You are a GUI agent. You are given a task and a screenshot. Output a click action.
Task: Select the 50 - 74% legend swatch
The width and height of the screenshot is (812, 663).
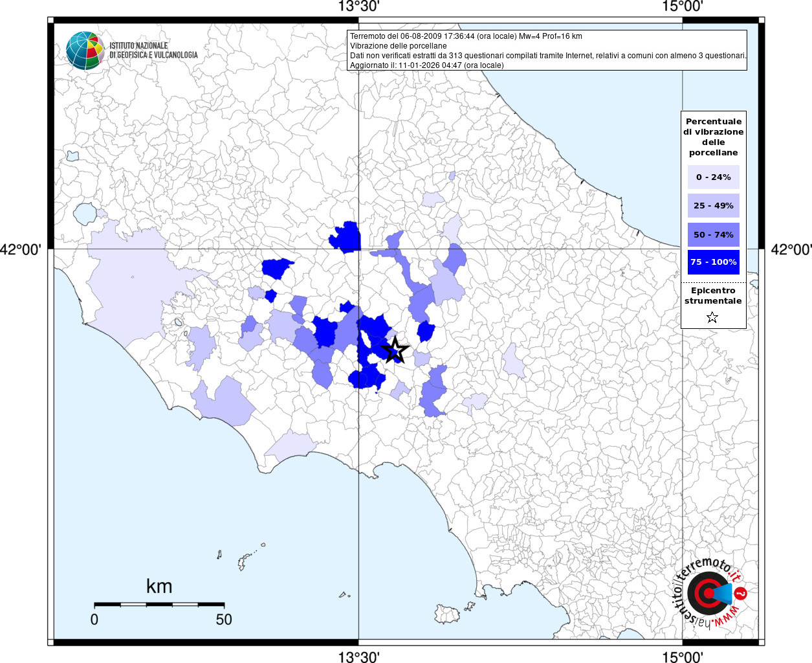coord(713,234)
